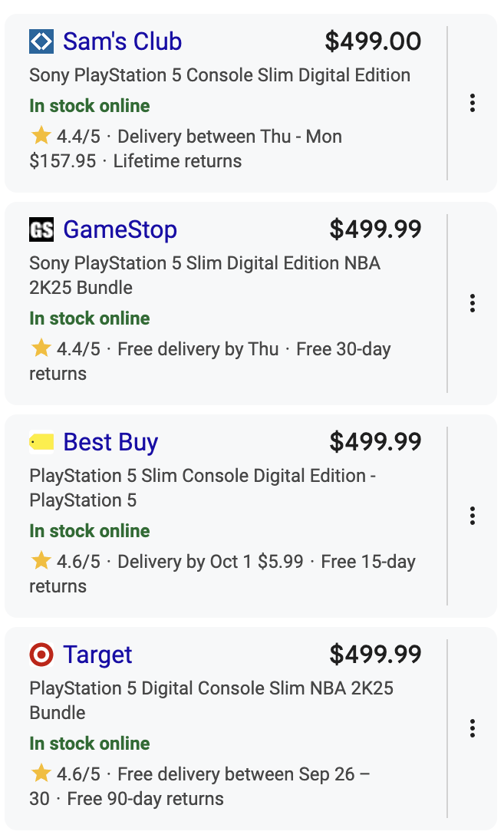Open the GameStop store link
The image size is (504, 838).
120,229
